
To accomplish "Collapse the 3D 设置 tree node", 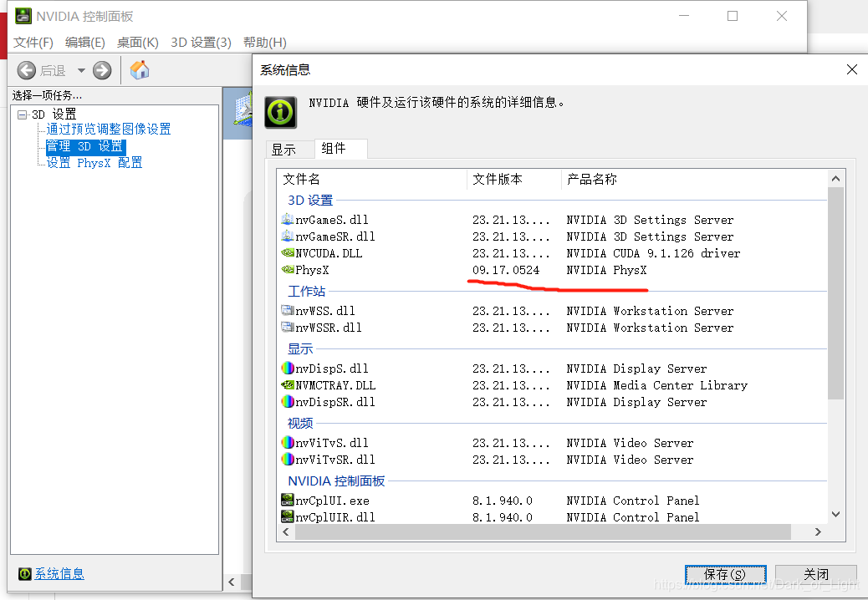I will click(x=22, y=114).
